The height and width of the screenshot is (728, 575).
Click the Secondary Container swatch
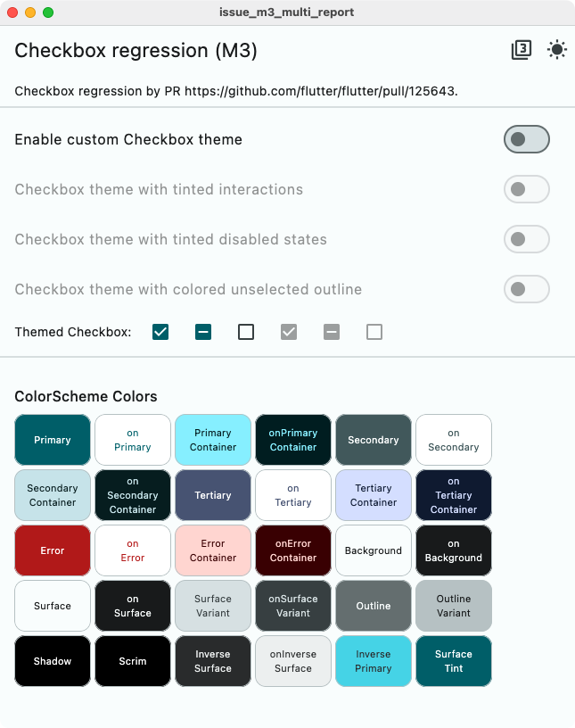(x=52, y=495)
